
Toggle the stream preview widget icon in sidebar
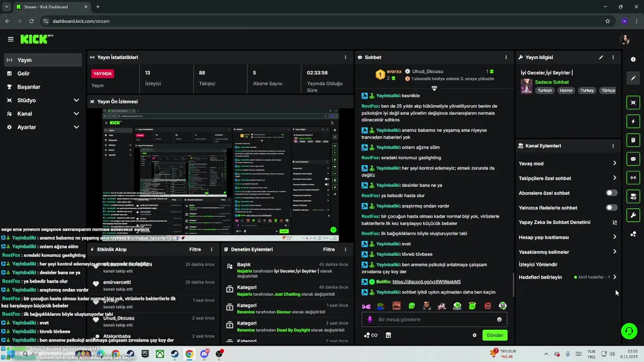[633, 103]
